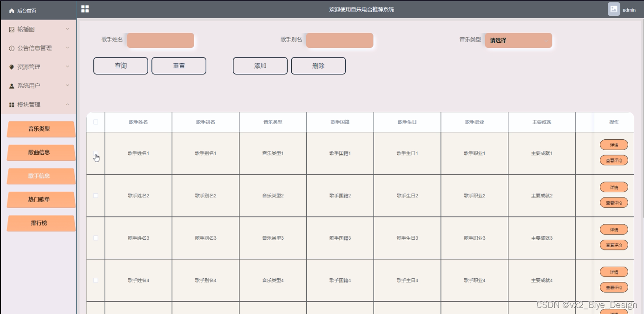Check the checkbox for 歌手姓名3 row
This screenshot has width=644, height=314.
click(96, 238)
